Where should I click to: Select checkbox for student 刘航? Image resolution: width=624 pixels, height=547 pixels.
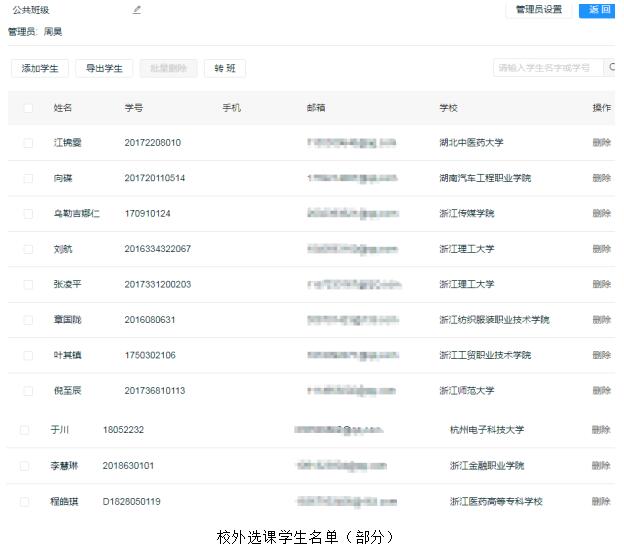coord(28,249)
